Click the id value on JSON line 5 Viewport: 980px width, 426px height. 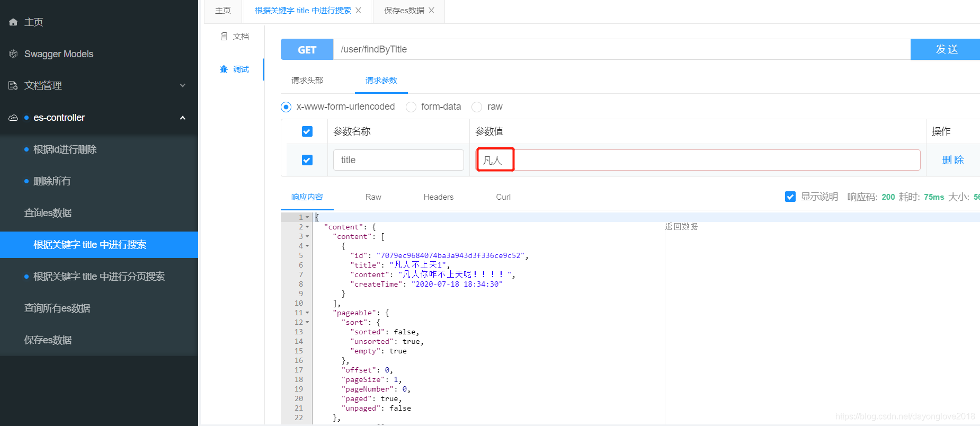coord(452,255)
